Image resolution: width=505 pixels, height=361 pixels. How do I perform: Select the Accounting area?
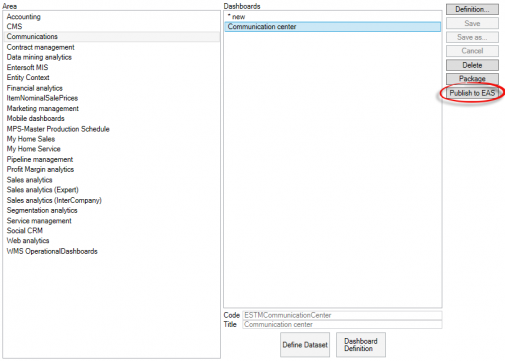[x=112, y=17]
